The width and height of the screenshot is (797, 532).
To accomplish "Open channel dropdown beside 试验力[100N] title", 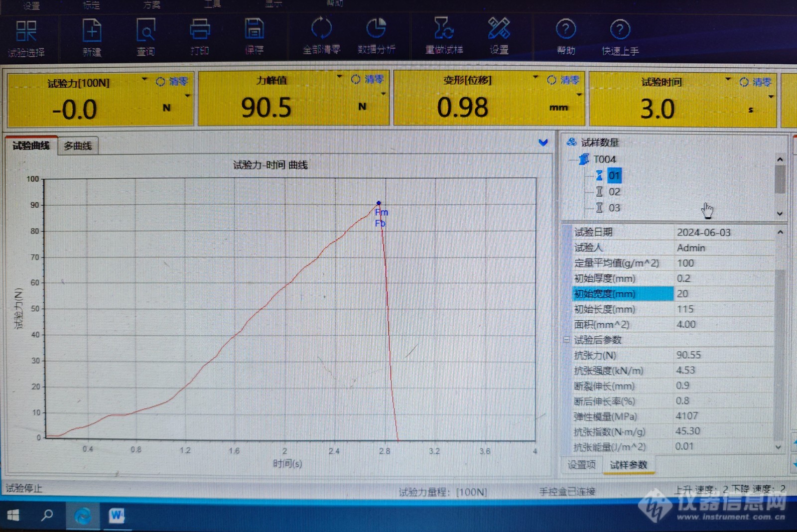I will 144,79.
